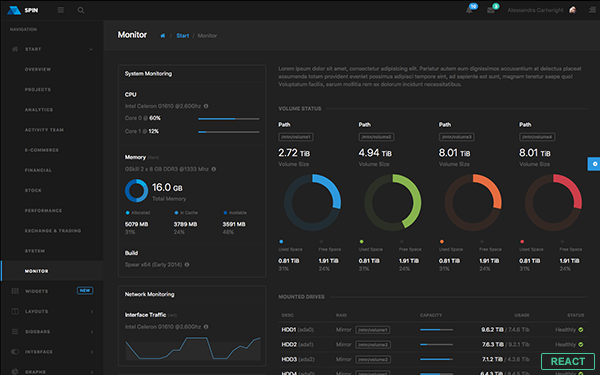The height and width of the screenshot is (375, 600).
Task: Click info icon next to CPU model
Action: tap(206, 106)
